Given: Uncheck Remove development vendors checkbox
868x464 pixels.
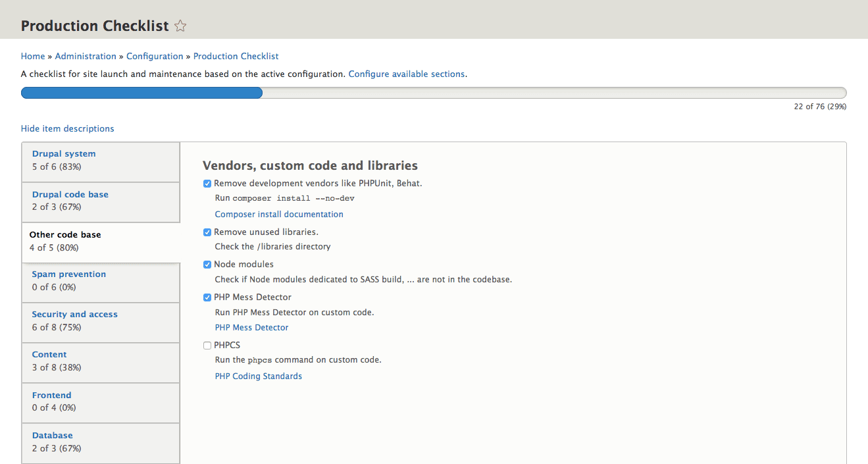Looking at the screenshot, I should pyautogui.click(x=207, y=184).
